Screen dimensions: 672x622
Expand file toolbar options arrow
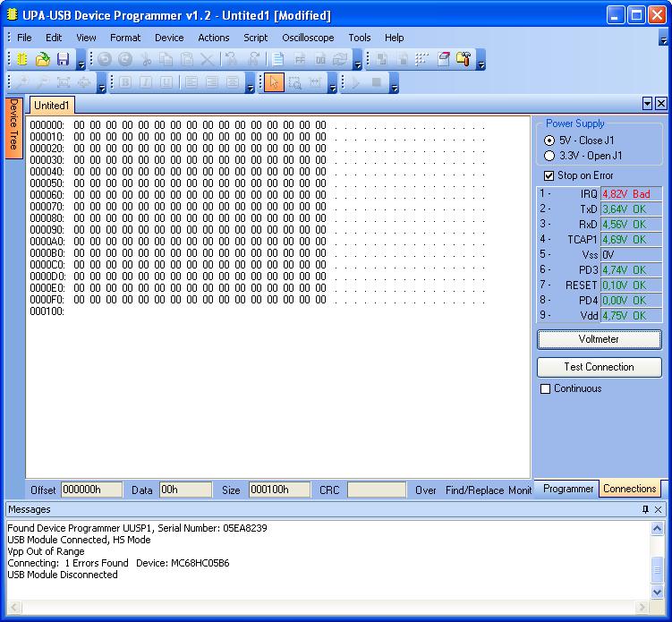(x=81, y=60)
